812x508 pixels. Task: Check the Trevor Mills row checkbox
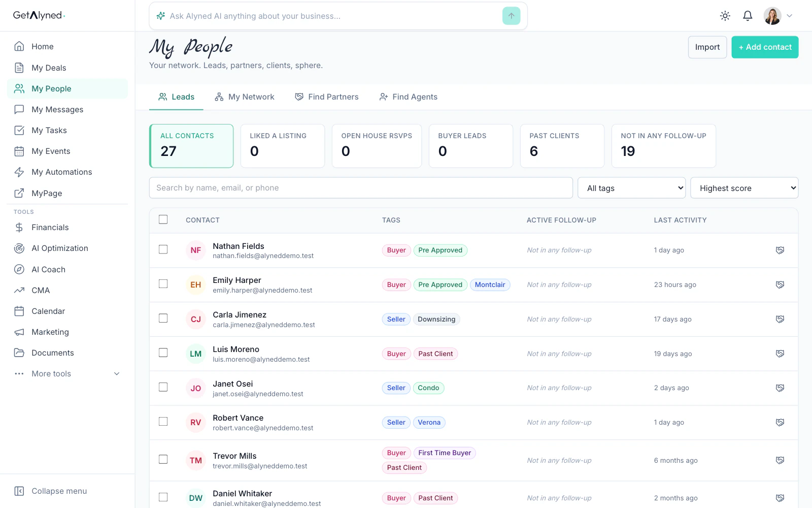[163, 459]
